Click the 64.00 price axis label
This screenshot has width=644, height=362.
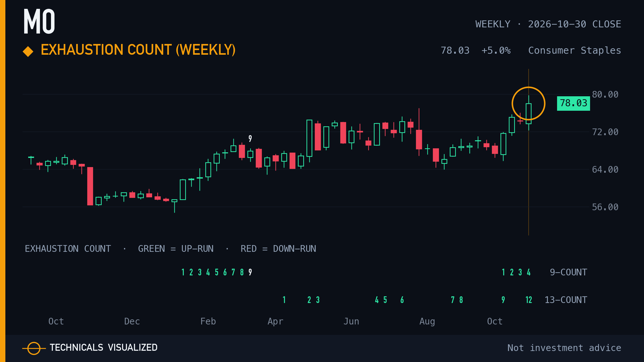point(605,169)
